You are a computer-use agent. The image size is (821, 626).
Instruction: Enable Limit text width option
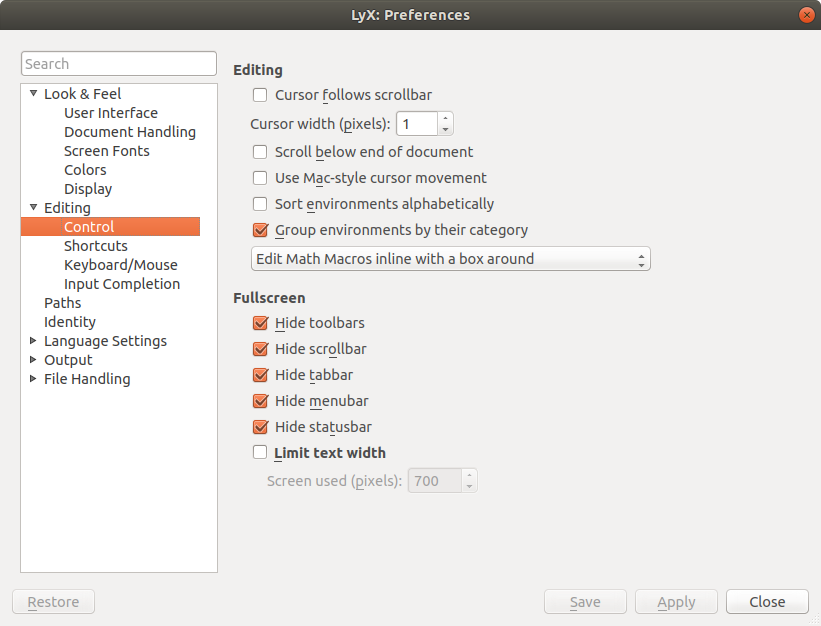pyautogui.click(x=260, y=453)
